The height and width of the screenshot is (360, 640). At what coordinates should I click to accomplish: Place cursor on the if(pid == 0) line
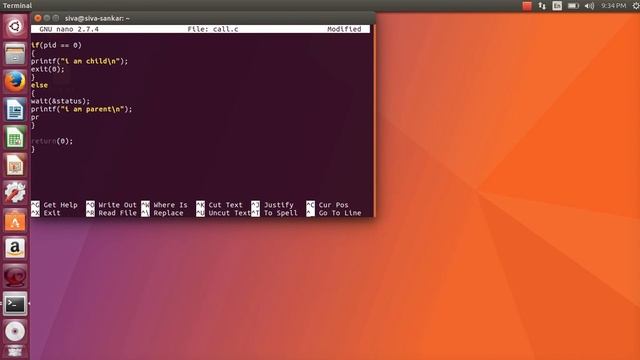[x=56, y=45]
